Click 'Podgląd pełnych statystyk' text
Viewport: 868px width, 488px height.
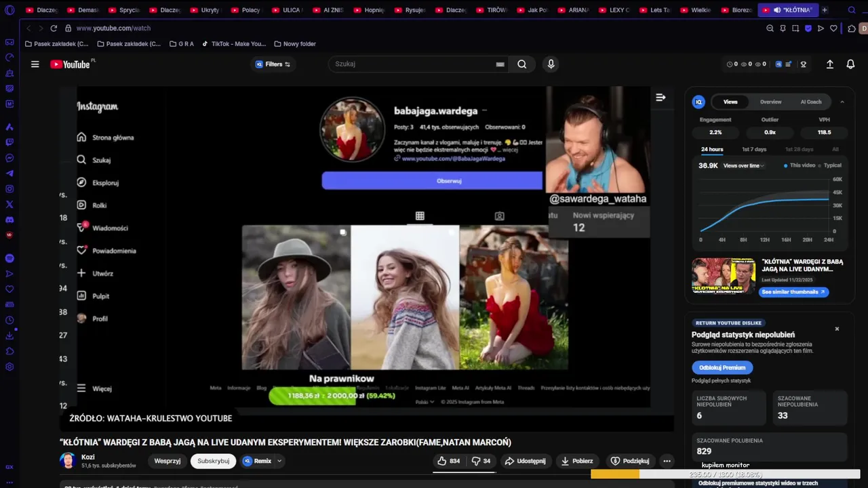coord(721,381)
